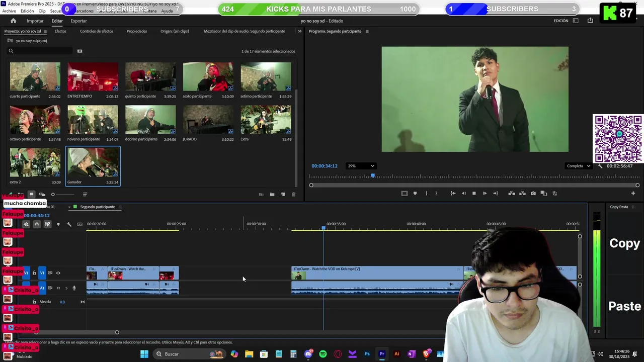Expand the panel overflow double-arrow
This screenshot has width=644, height=362.
[299, 31]
